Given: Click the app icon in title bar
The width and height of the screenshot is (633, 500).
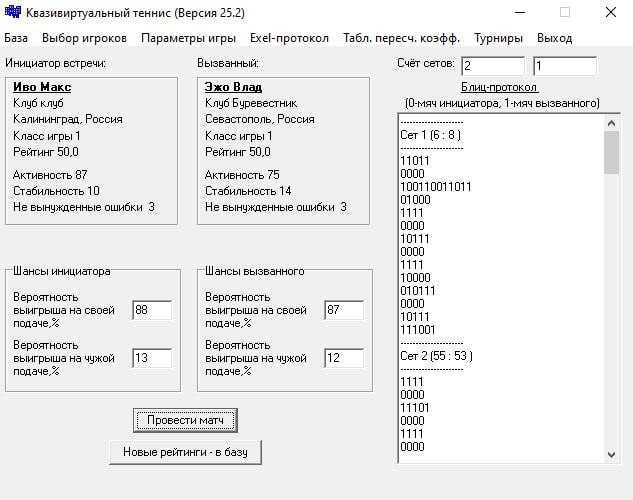Looking at the screenshot, I should tap(13, 13).
